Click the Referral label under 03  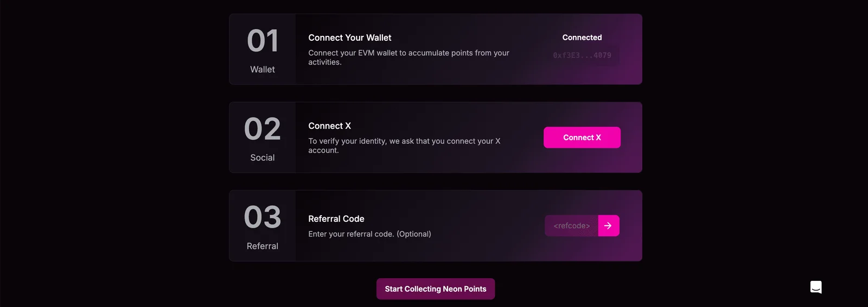pyautogui.click(x=263, y=246)
